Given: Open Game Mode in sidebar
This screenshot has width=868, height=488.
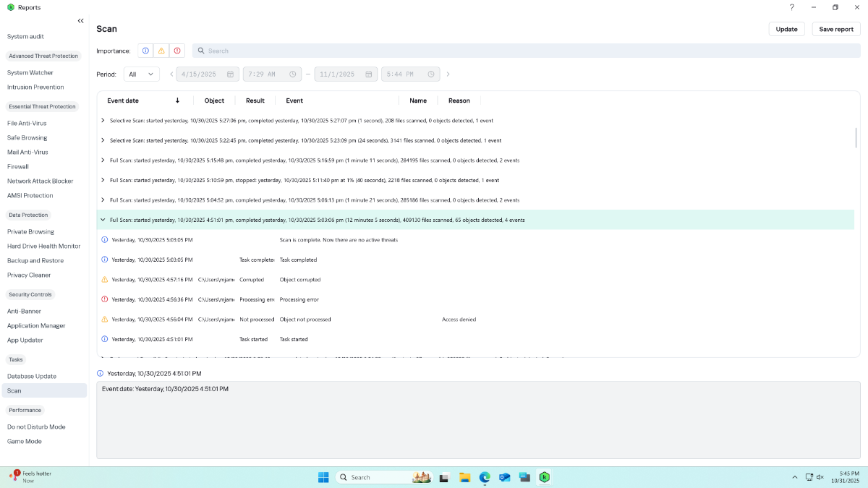Looking at the screenshot, I should (25, 441).
